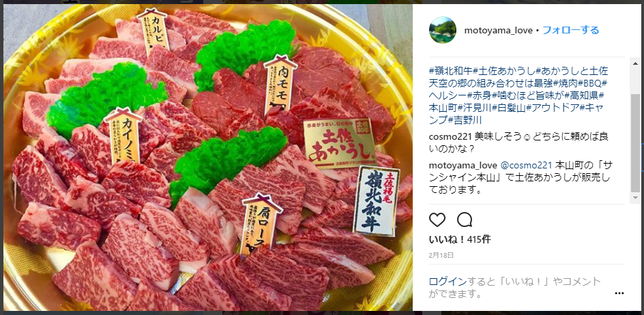
Task: Click @cosmo221 mention in reply
Action: (x=526, y=166)
